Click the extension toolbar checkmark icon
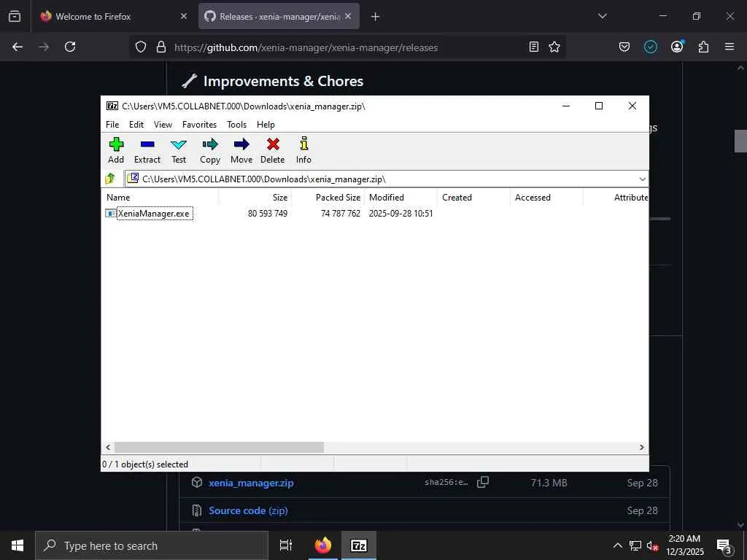The height and width of the screenshot is (560, 747). point(651,47)
